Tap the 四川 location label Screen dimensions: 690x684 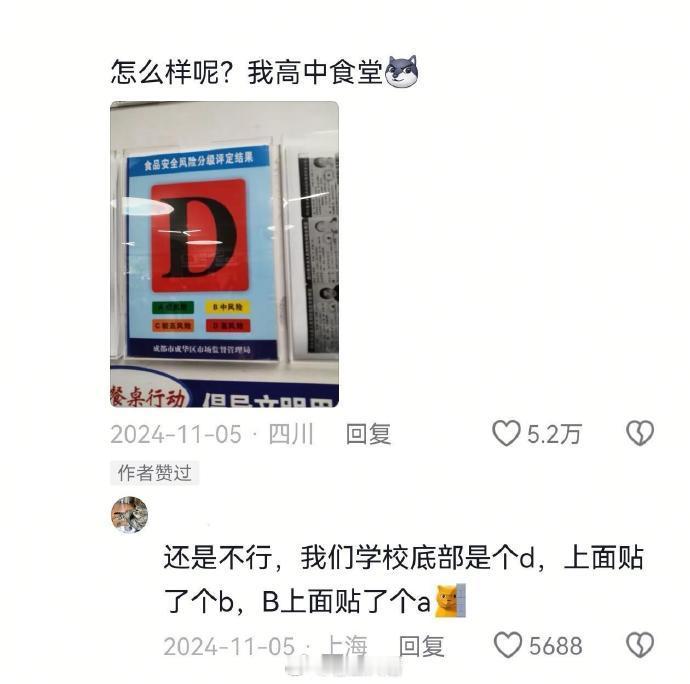tap(291, 434)
